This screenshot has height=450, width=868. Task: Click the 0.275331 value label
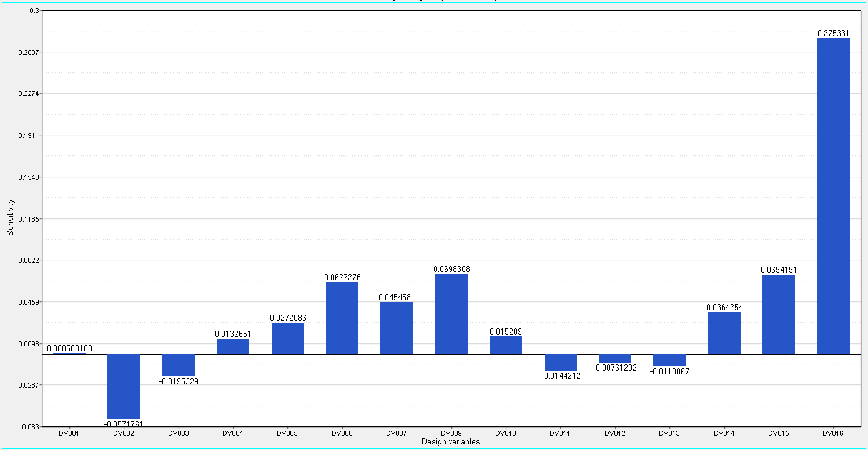point(833,33)
